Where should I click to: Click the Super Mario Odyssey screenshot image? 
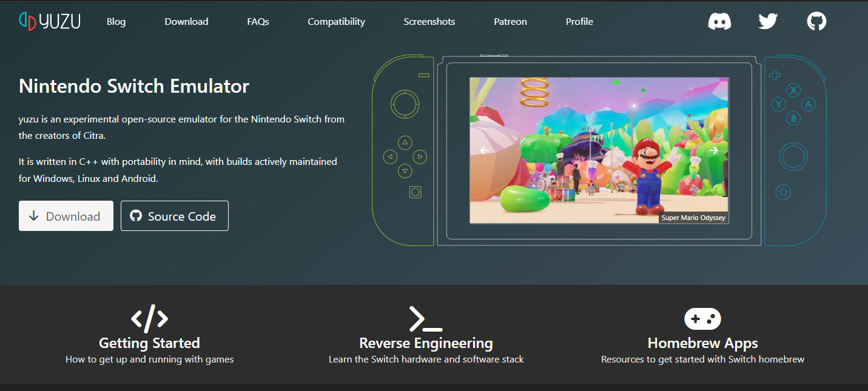point(599,150)
